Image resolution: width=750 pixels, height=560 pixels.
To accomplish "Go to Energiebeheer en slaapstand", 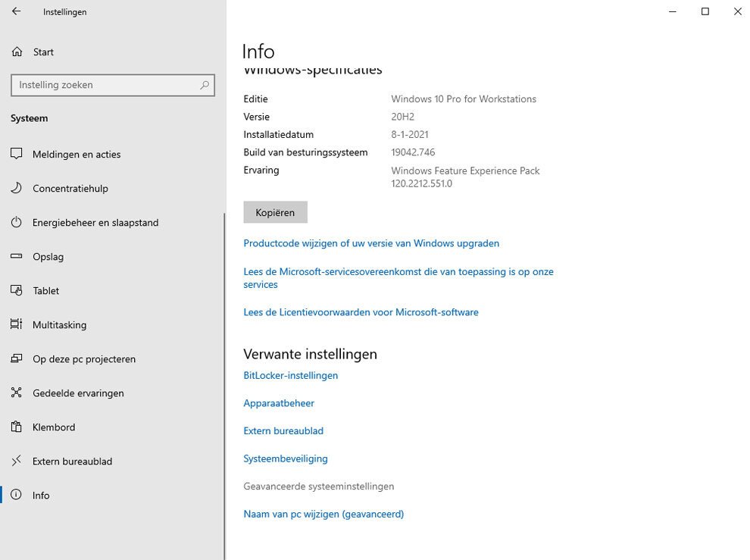I will pyautogui.click(x=95, y=223).
